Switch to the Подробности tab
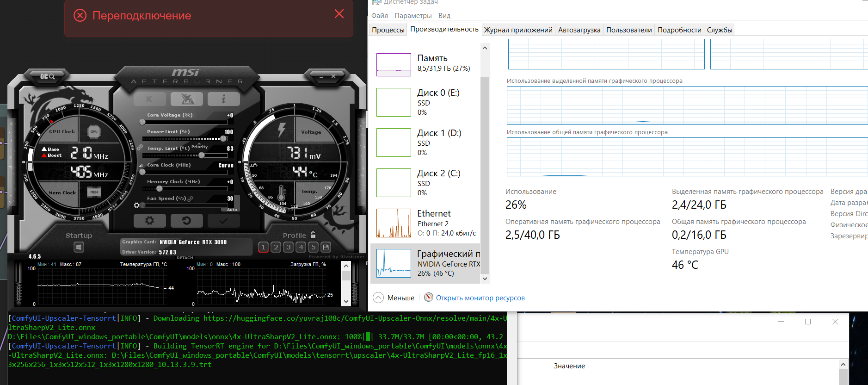 tap(680, 30)
